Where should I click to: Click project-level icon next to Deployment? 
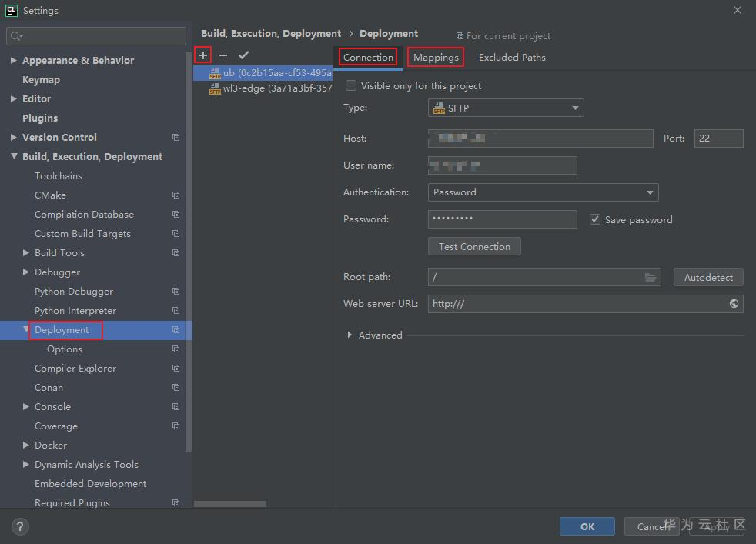176,330
